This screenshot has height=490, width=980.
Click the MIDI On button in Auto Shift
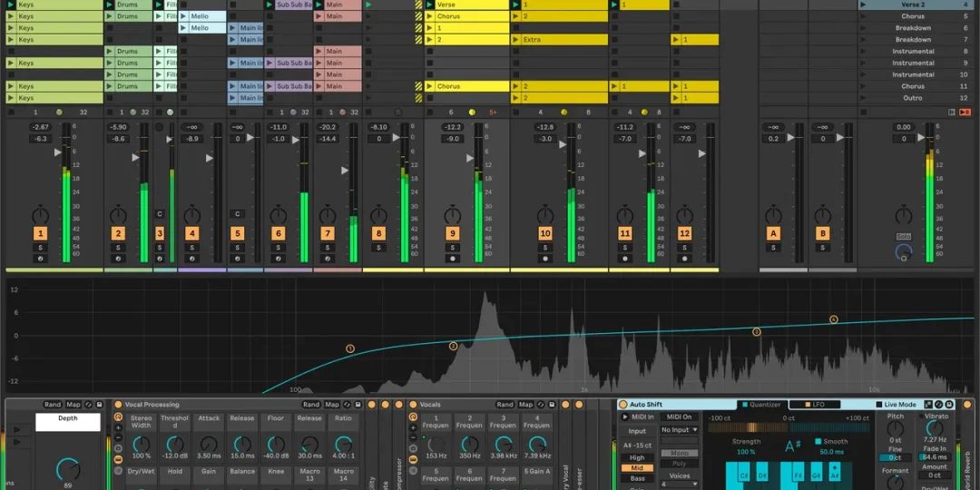[x=680, y=416]
